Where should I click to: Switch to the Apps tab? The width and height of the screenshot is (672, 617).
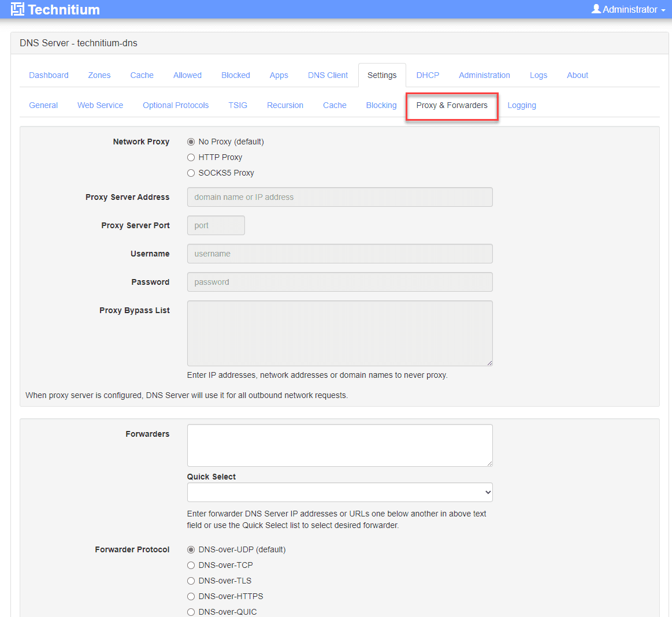[279, 76]
